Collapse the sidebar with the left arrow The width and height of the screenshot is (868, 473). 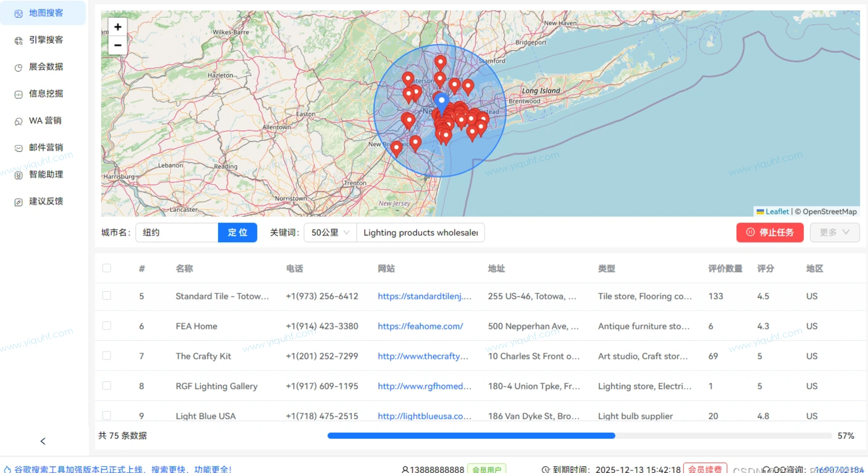[x=43, y=441]
